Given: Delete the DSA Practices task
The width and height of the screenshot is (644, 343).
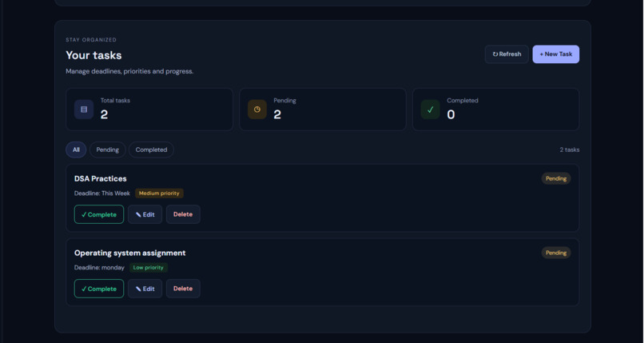Looking at the screenshot, I should (x=183, y=214).
